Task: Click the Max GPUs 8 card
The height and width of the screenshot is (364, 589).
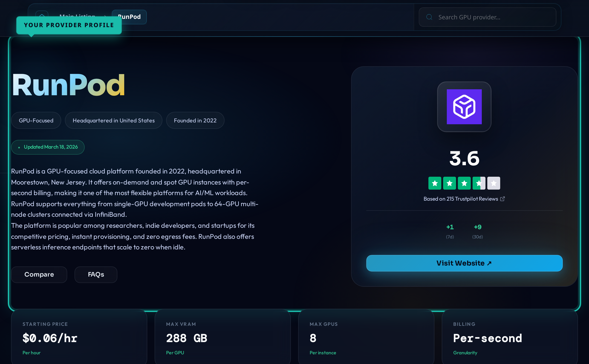Action: (x=366, y=337)
